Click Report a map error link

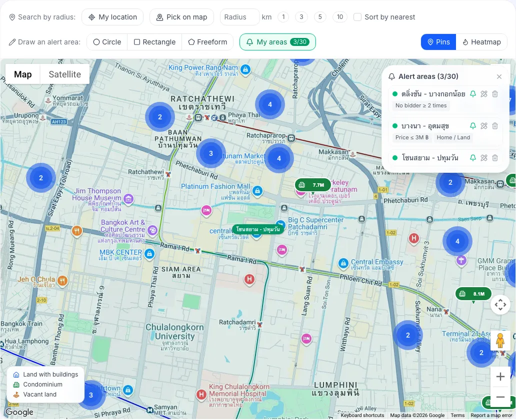[491, 416]
